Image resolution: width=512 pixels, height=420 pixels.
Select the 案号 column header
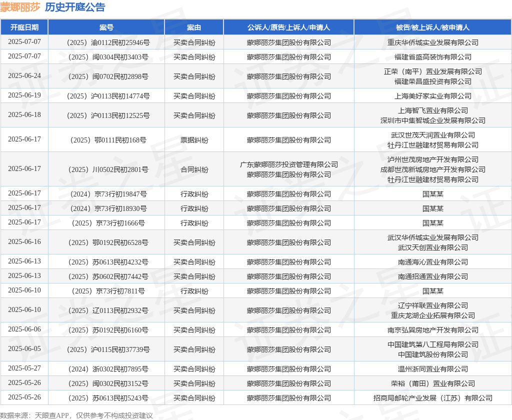106,27
